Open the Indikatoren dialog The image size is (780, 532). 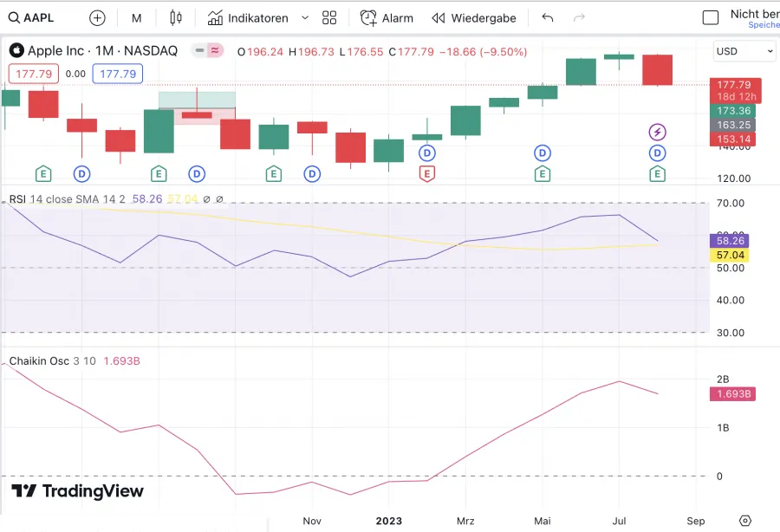pyautogui.click(x=248, y=17)
